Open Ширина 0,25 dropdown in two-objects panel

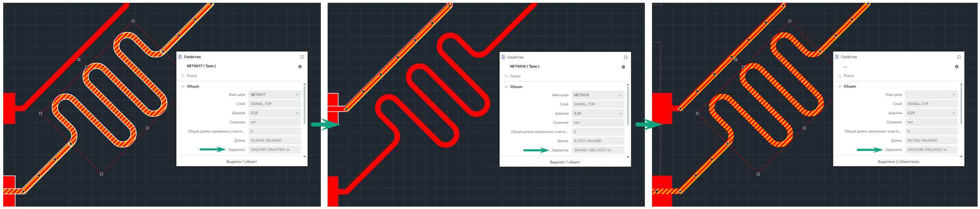932,113
